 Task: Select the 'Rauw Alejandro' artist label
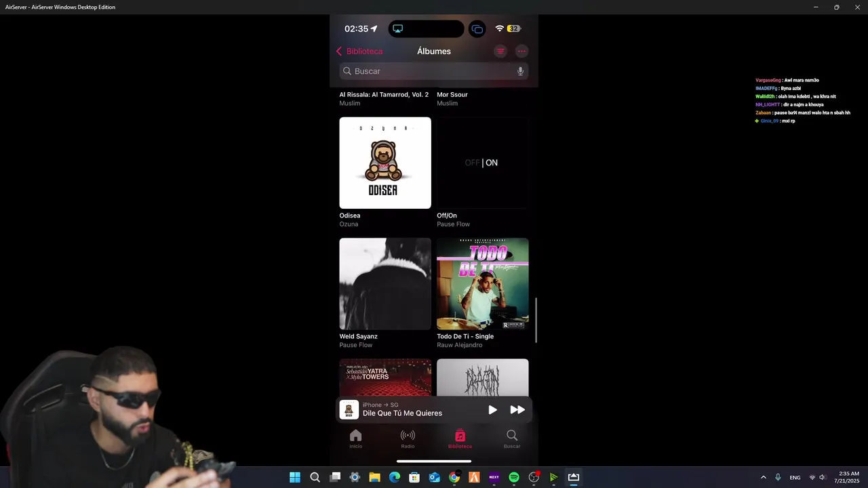[x=460, y=345]
